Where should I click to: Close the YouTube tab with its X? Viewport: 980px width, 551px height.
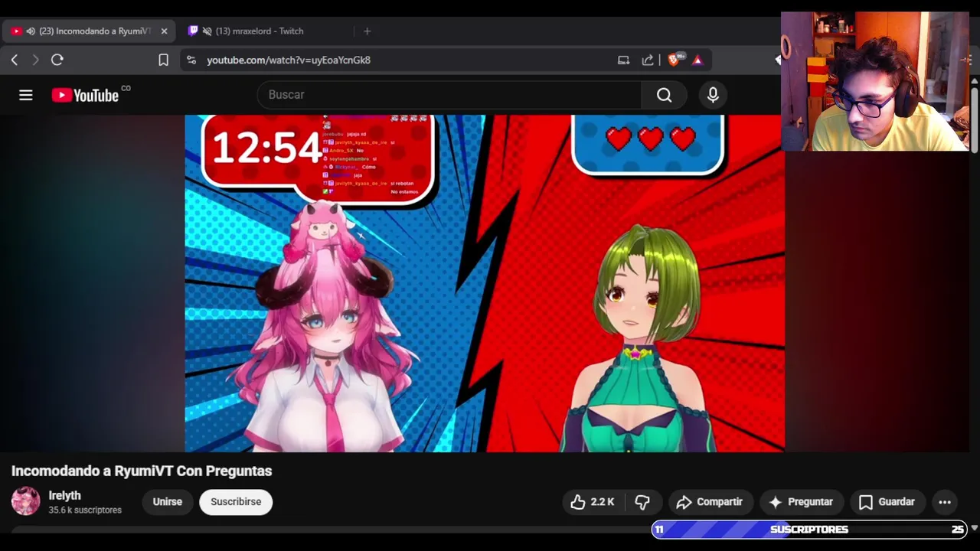[x=164, y=31]
